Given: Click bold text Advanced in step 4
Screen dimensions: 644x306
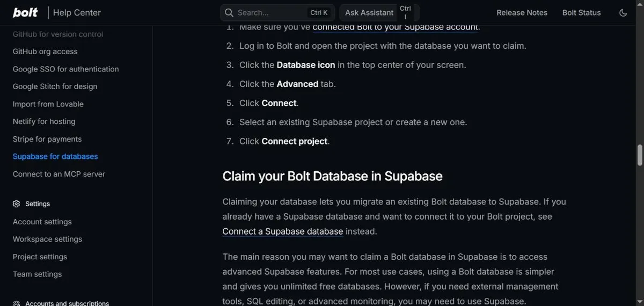Looking at the screenshot, I should (x=297, y=84).
